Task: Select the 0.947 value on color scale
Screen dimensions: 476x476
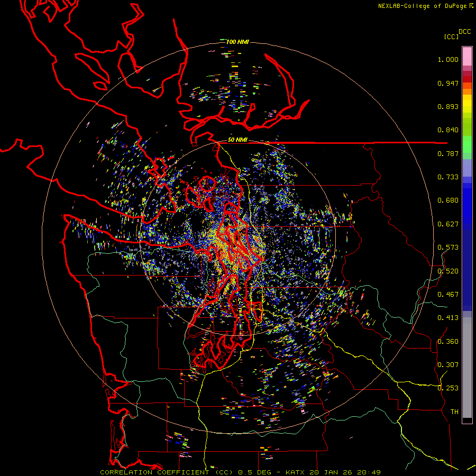Action: point(448,83)
